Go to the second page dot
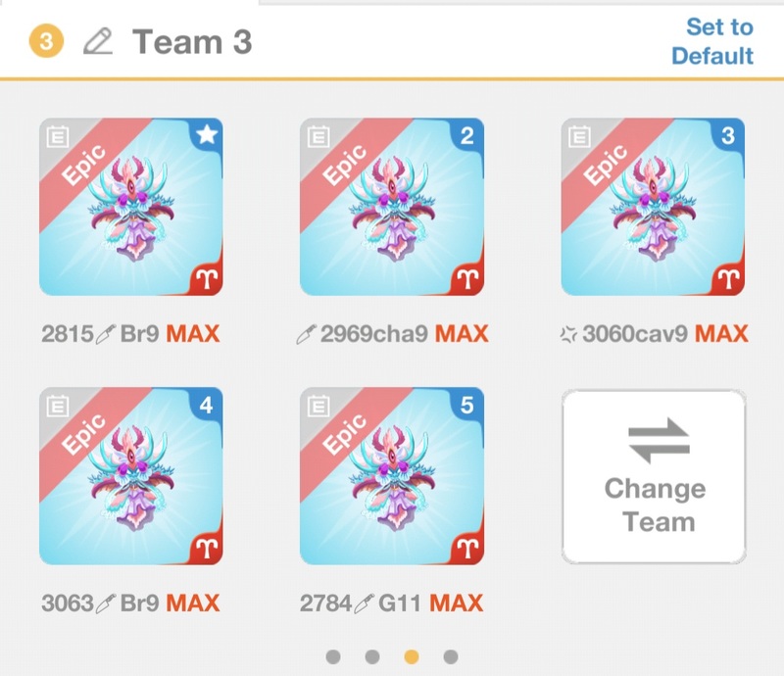Screen dimensions: 784x676 (372, 656)
